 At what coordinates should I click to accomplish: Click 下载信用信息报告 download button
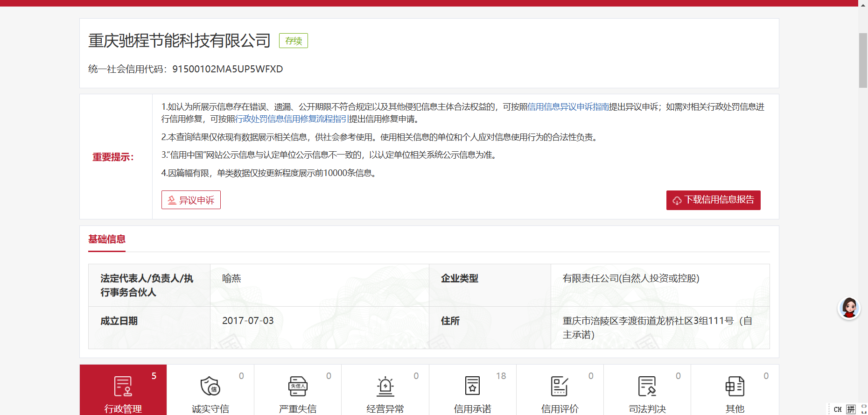pos(713,200)
